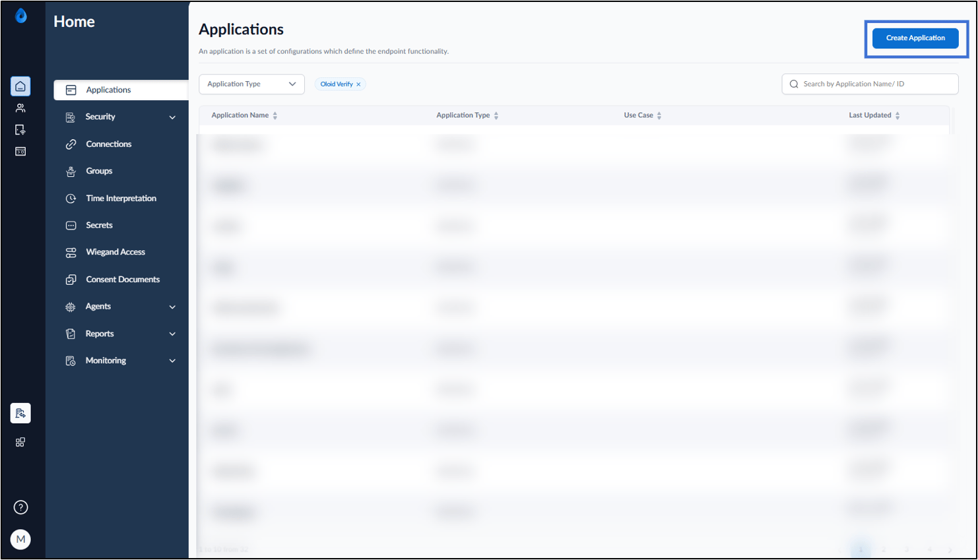
Task: Click the Home heading text
Action: (74, 22)
